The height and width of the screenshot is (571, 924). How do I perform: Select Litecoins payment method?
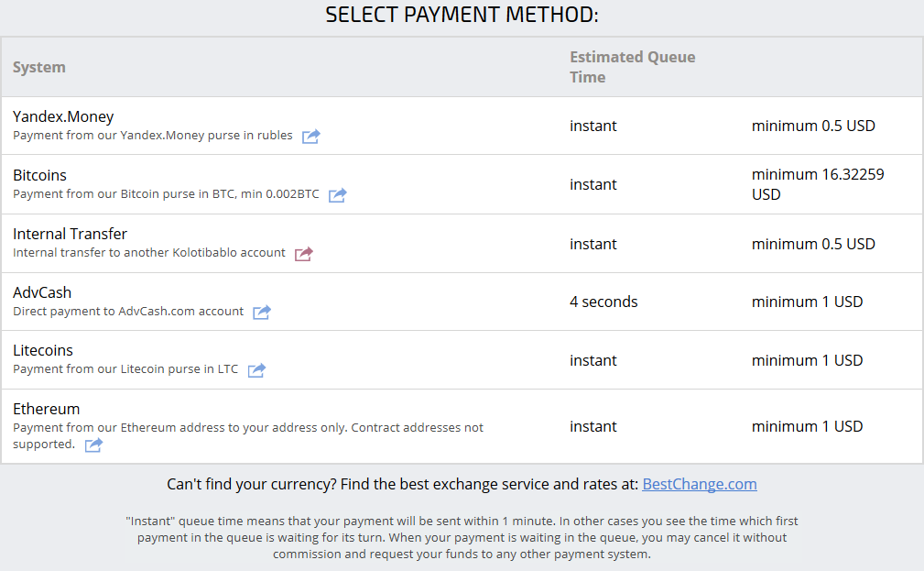[42, 350]
